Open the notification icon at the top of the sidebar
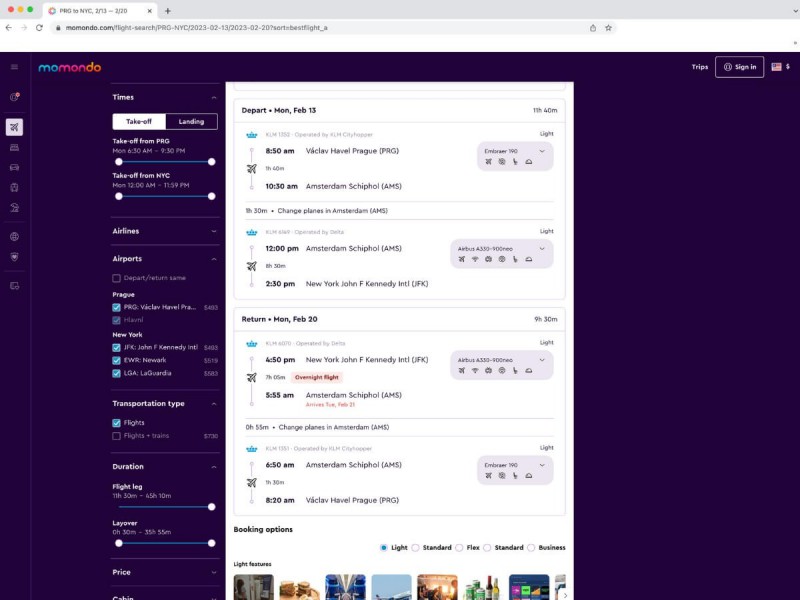The height and width of the screenshot is (600, 800). (x=14, y=97)
